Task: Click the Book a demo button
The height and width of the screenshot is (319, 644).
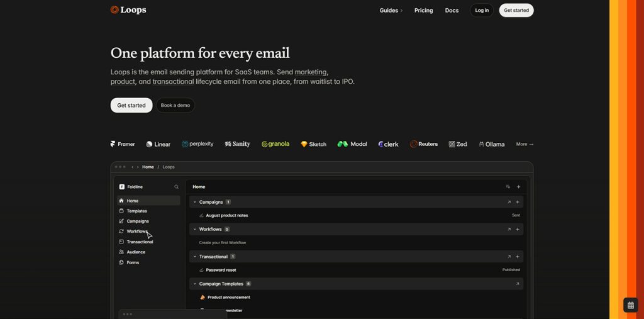Action: [175, 105]
